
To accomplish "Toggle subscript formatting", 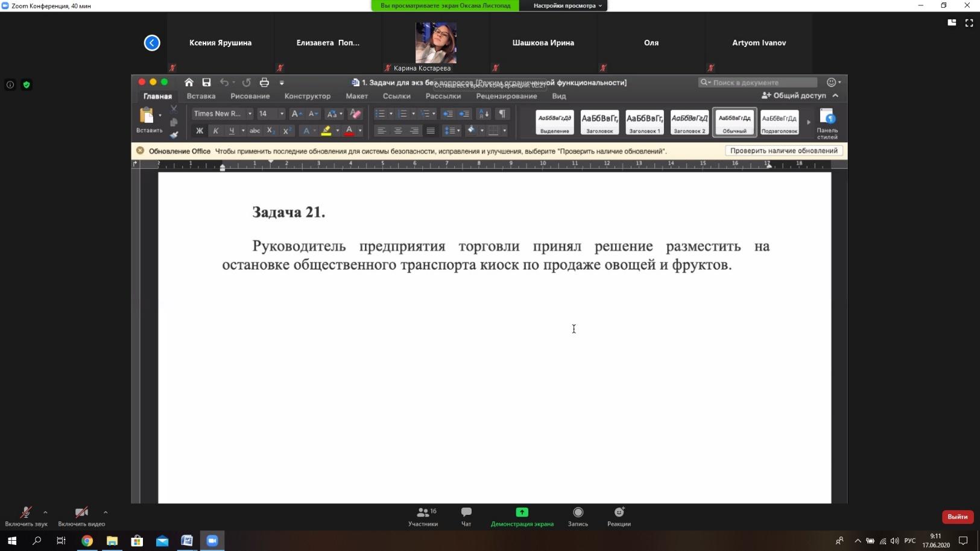I will (271, 131).
